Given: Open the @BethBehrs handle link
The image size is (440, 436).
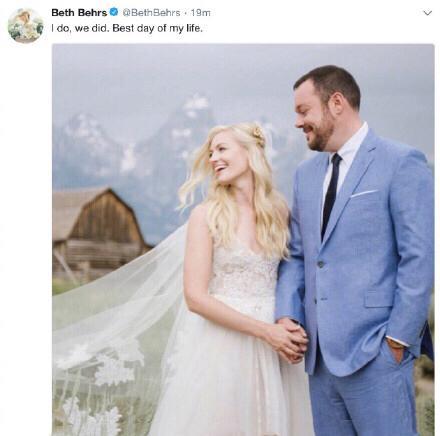Looking at the screenshot, I should click(x=151, y=13).
